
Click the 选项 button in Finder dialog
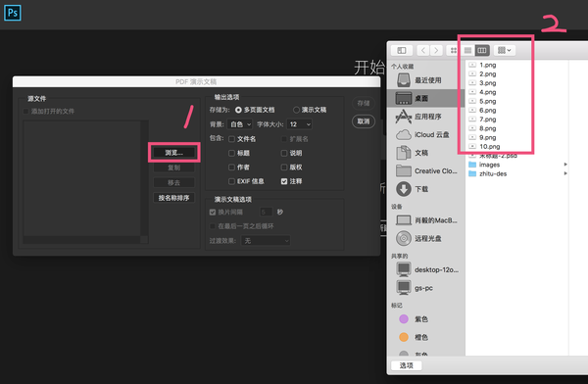click(x=406, y=365)
